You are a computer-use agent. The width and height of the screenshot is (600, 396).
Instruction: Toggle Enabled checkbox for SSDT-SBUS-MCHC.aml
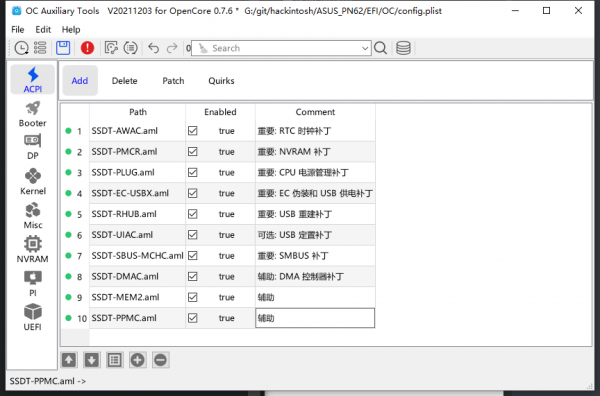pyautogui.click(x=192, y=256)
